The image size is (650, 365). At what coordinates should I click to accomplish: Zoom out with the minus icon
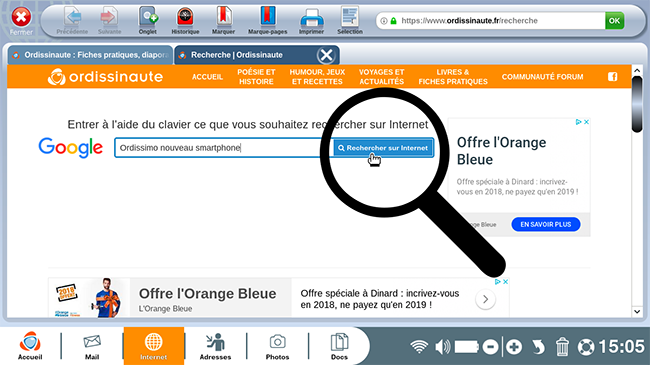pos(490,347)
